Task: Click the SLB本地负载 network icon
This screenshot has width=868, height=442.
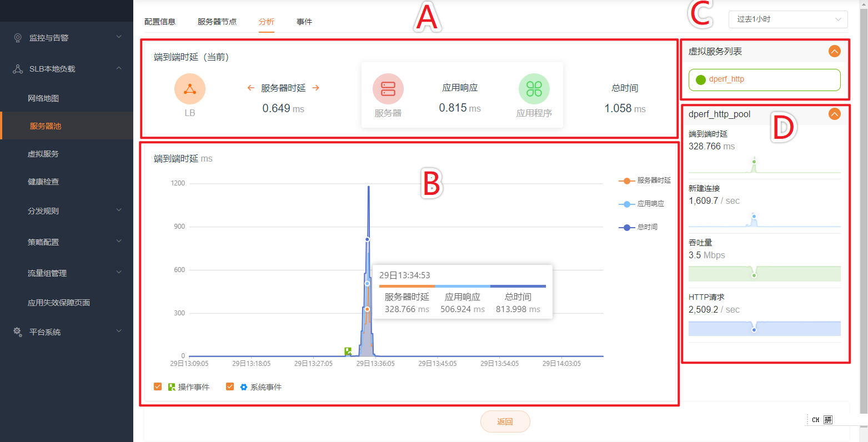Action: pos(18,69)
